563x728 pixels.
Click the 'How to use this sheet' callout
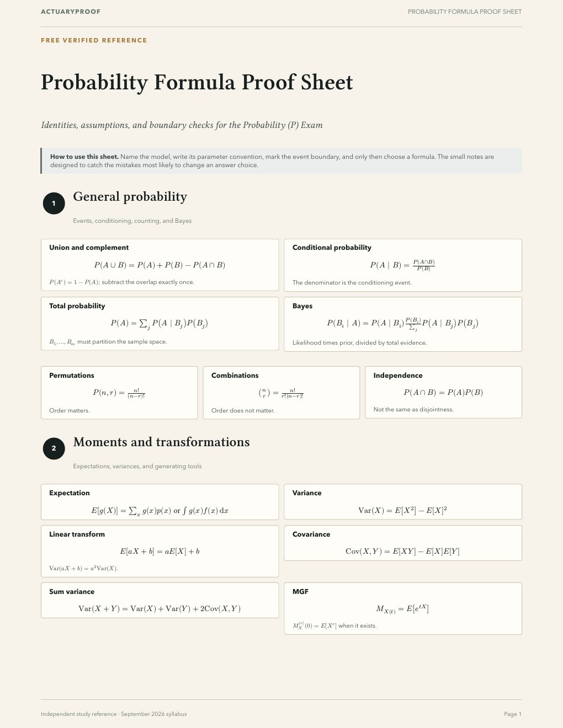click(x=281, y=160)
